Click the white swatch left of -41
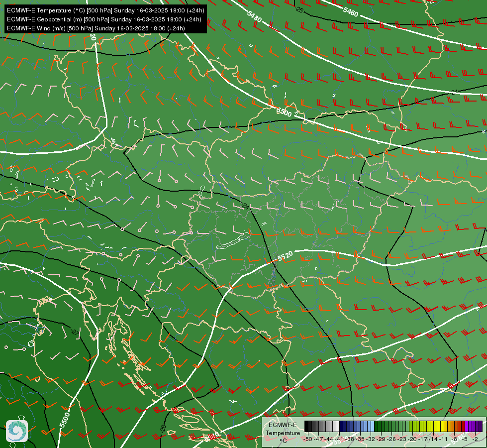 coord(338,426)
